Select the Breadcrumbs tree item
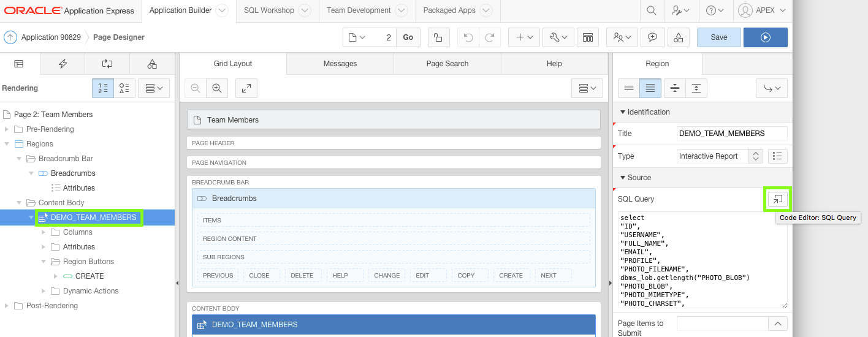This screenshot has height=337, width=868. (x=73, y=173)
